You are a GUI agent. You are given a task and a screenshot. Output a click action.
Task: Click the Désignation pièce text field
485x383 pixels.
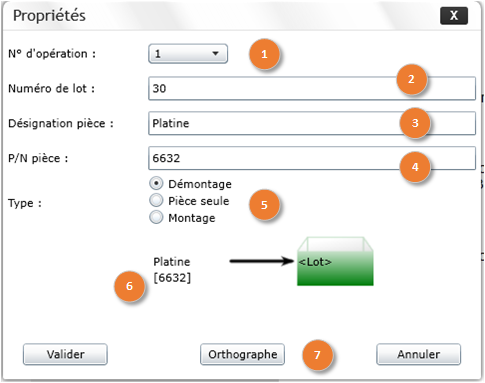[312, 123]
